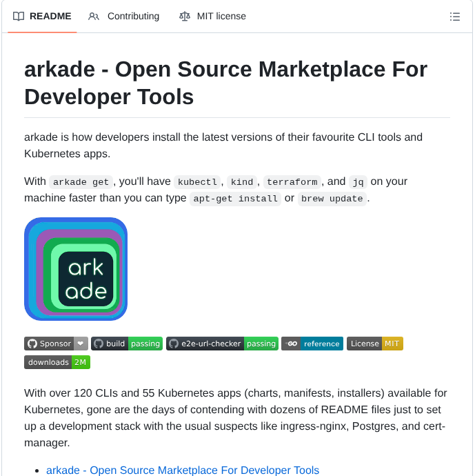Open the README outline menu icon
The width and height of the screenshot is (475, 476).
pos(454,17)
